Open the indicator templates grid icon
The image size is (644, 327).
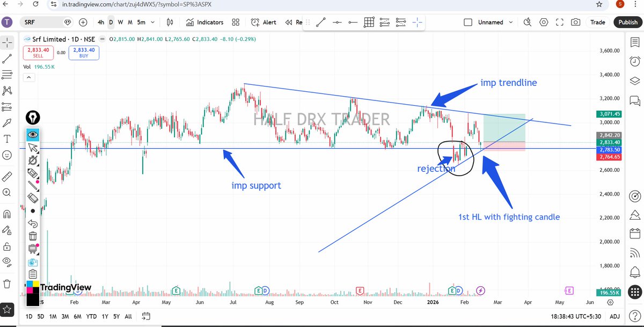(236, 22)
